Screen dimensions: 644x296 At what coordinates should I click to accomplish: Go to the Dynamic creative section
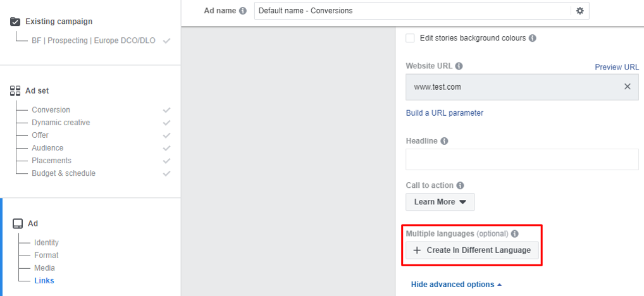click(x=61, y=123)
